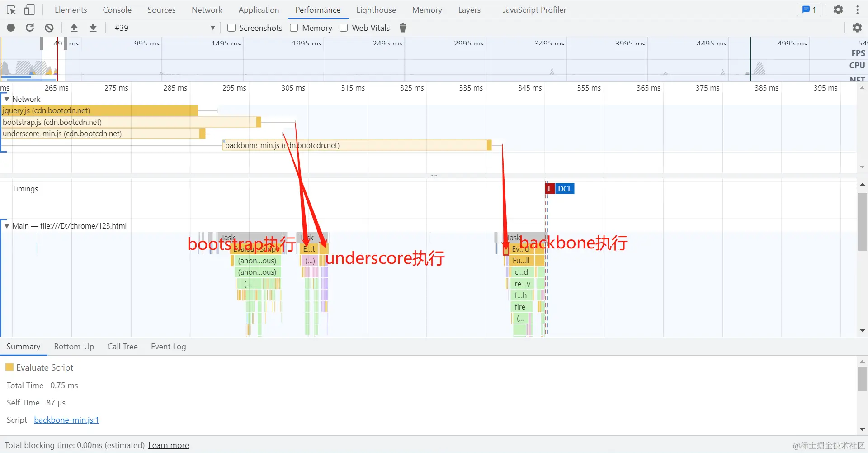This screenshot has width=868, height=453.
Task: Collapse the Network track
Action: [x=6, y=99]
